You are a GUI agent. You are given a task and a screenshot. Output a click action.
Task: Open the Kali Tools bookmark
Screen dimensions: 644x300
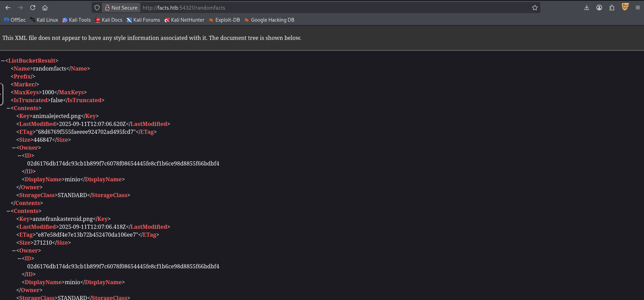(76, 20)
